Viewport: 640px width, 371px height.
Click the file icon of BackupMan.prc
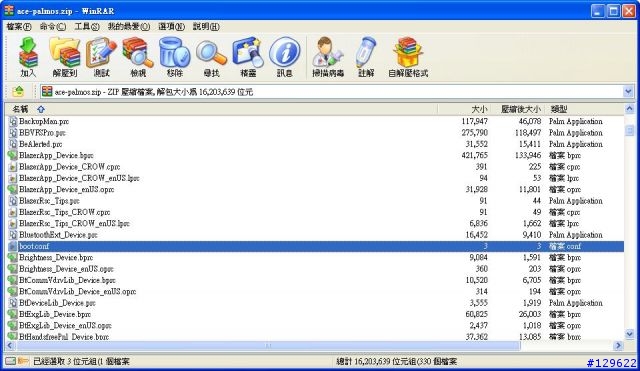click(13, 121)
